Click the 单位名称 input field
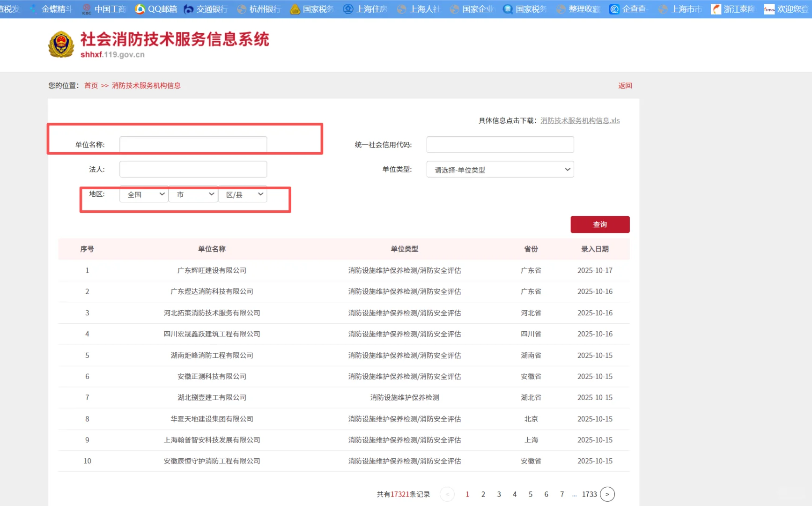Image resolution: width=812 pixels, height=506 pixels. coord(193,144)
